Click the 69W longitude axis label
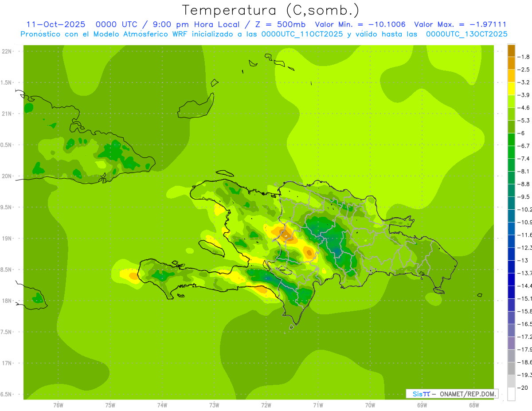 [x=422, y=405]
